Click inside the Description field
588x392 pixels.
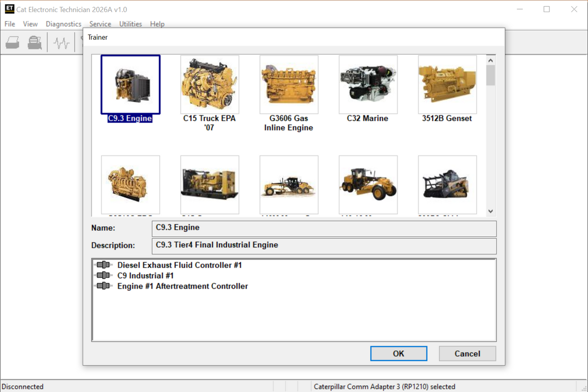pos(324,246)
